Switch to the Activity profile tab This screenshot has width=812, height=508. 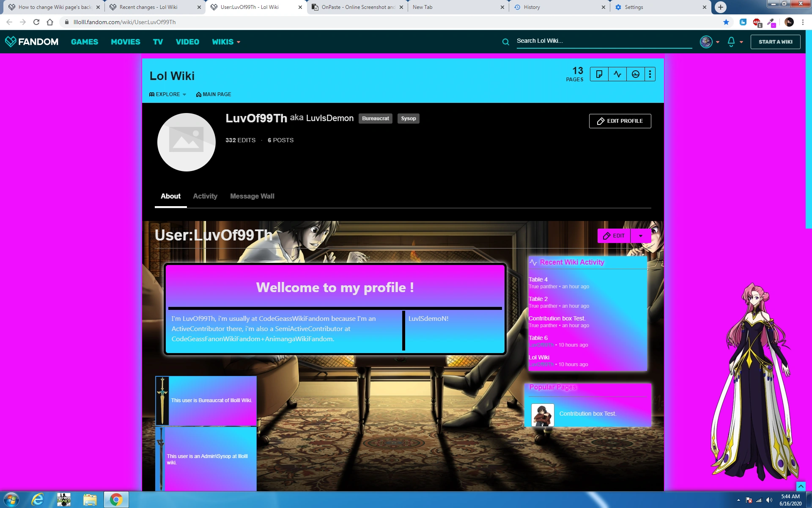205,196
